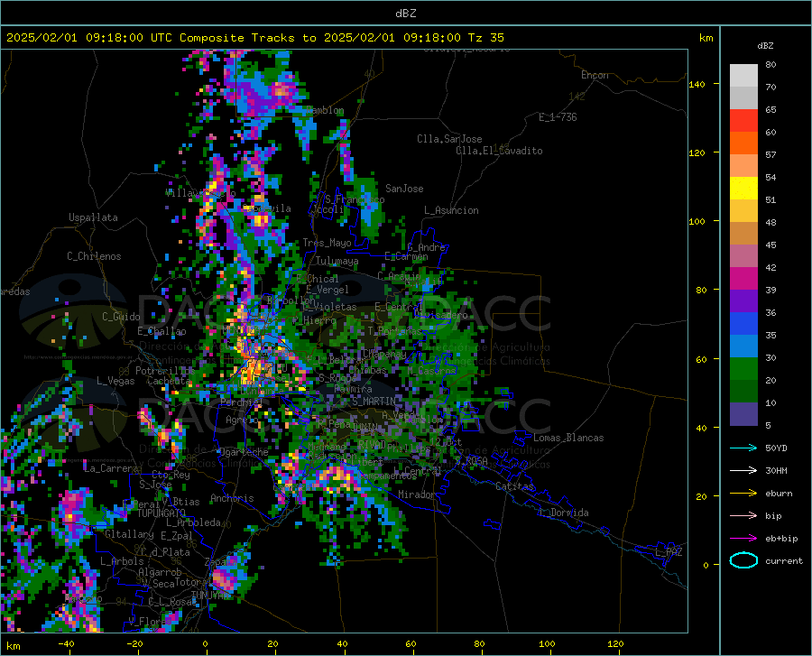Click the 'dBZ' title at top center
Screen dimensions: 812x656
tap(405, 14)
